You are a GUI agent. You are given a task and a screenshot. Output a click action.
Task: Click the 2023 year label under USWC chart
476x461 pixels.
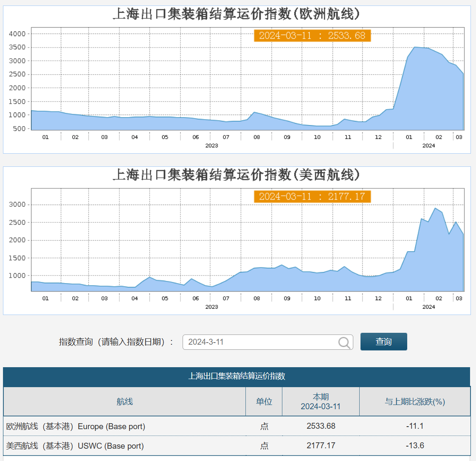click(x=211, y=307)
